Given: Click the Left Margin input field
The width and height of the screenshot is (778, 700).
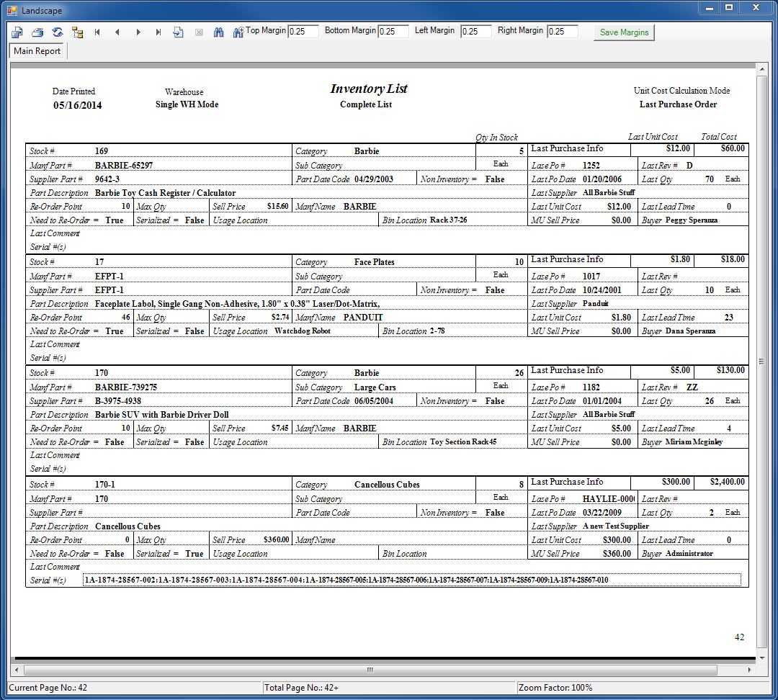Looking at the screenshot, I should 475,31.
